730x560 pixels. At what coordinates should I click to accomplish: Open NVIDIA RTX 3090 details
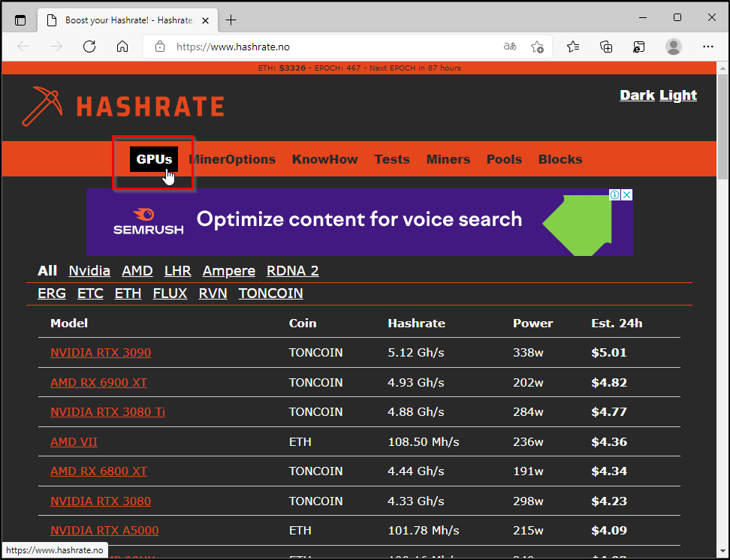(x=101, y=352)
